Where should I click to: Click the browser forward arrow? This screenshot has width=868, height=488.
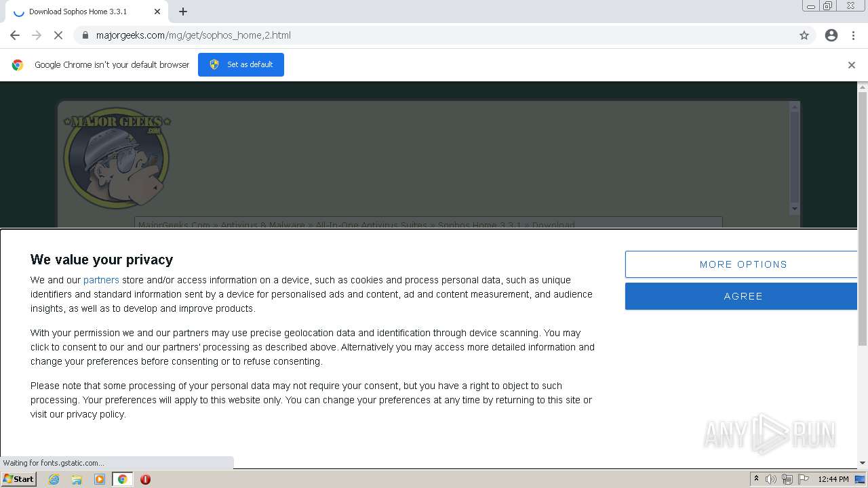(37, 35)
